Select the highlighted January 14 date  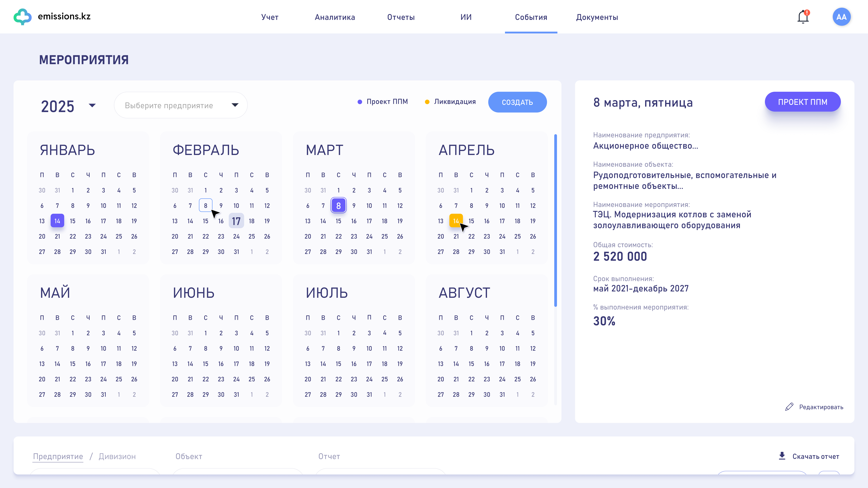57,221
